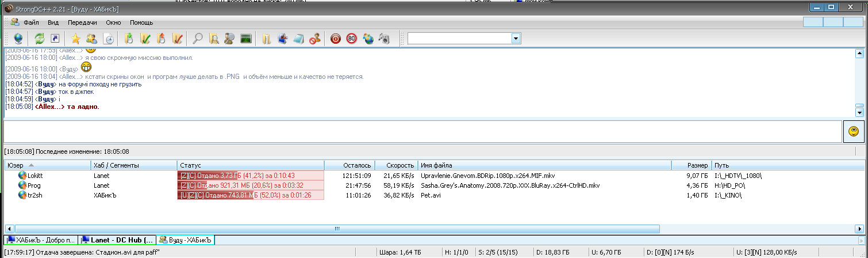
Task: Click the red Shutdown power icon
Action: coord(336,39)
